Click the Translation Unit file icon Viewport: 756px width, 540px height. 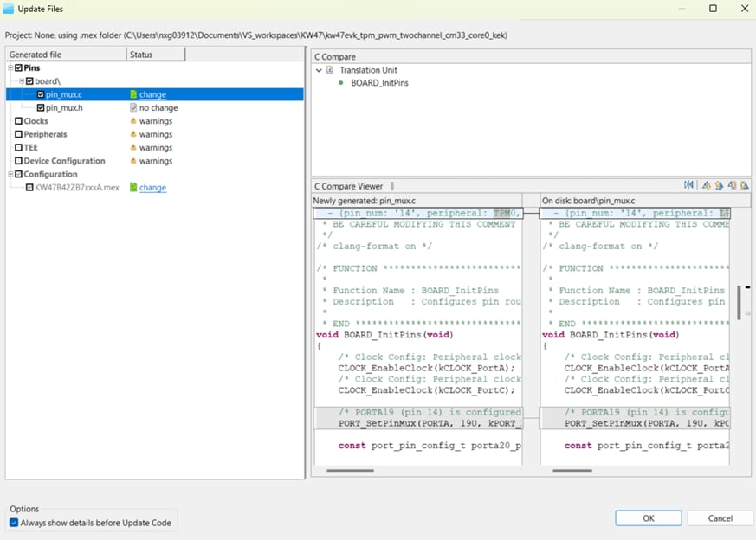click(330, 70)
